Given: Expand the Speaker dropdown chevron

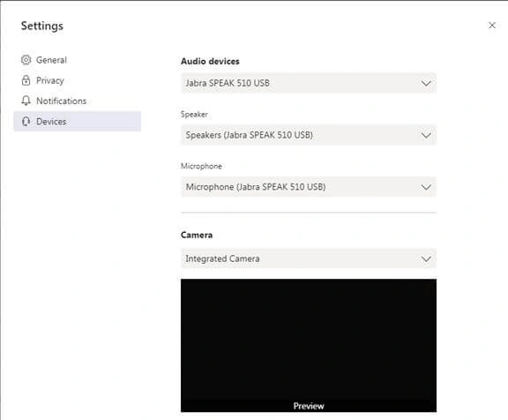Looking at the screenshot, I should (426, 135).
